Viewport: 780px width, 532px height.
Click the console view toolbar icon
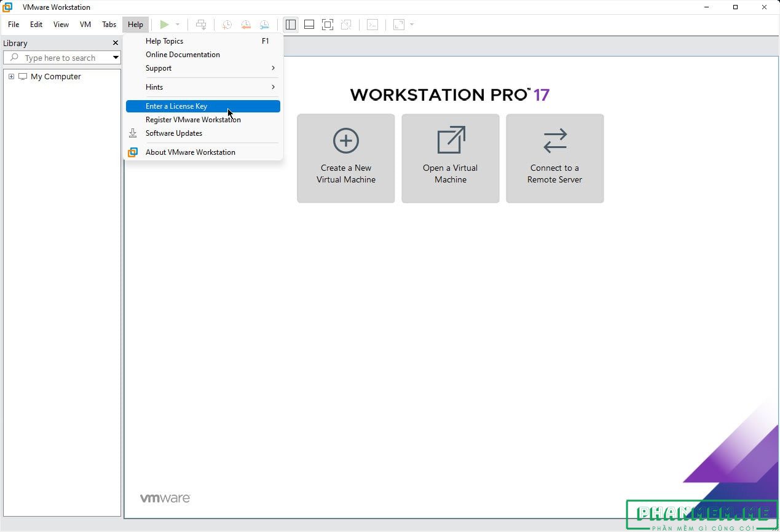[x=372, y=25]
